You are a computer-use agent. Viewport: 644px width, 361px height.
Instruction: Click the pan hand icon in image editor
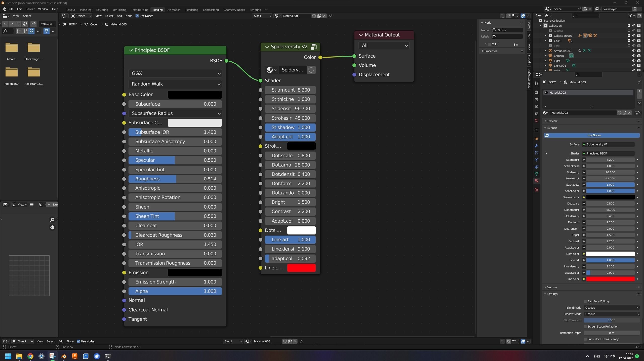[x=52, y=227]
